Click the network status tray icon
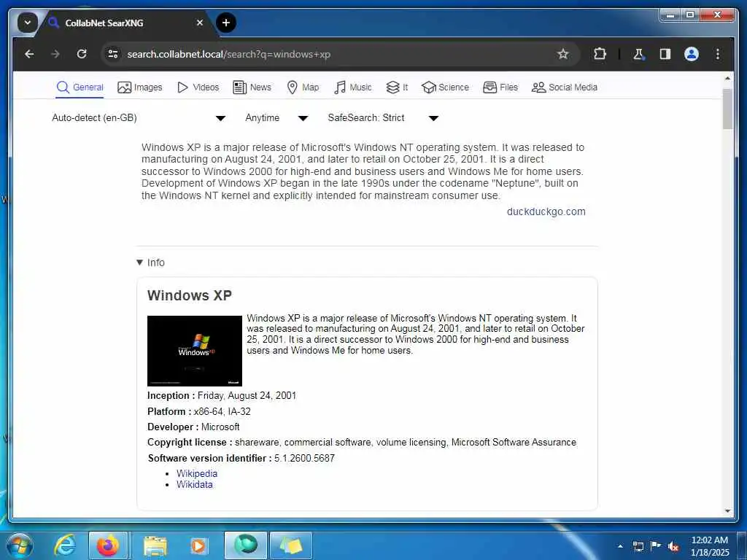The image size is (747, 560). (638, 546)
